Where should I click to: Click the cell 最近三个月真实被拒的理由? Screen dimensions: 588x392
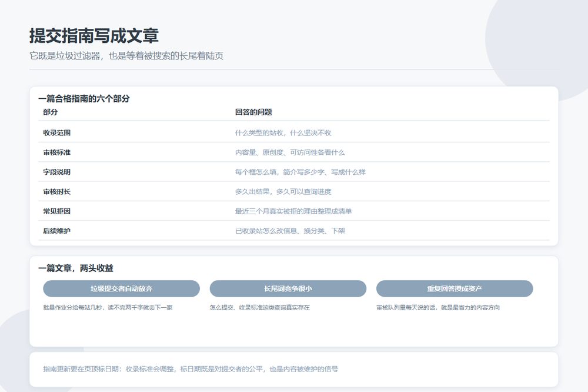[293, 211]
